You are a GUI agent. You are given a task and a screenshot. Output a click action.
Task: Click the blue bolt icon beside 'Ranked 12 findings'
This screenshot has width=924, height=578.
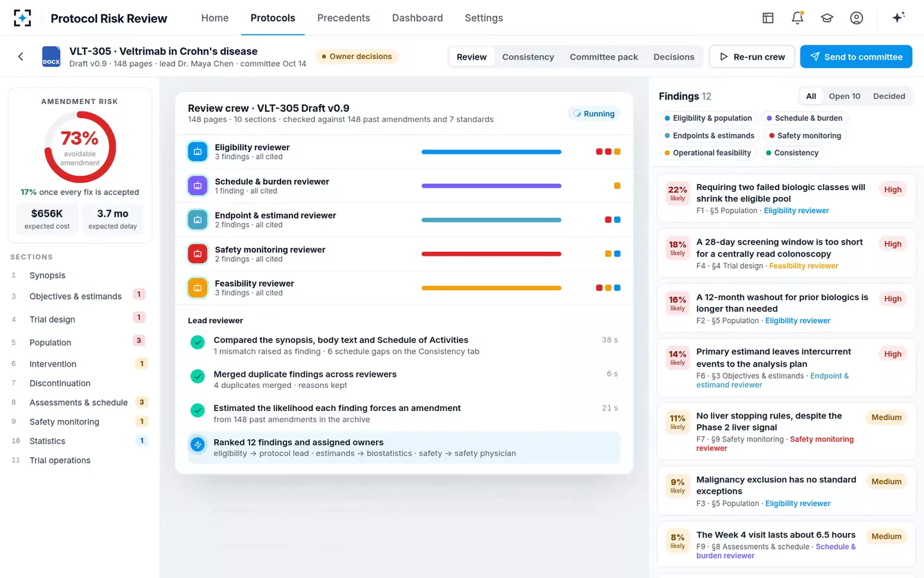coord(198,444)
